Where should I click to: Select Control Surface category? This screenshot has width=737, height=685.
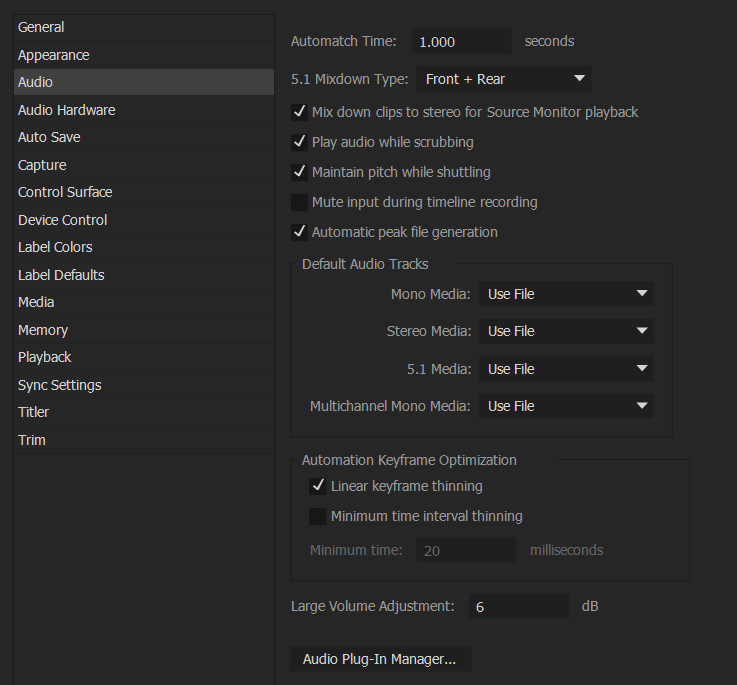pyautogui.click(x=144, y=192)
